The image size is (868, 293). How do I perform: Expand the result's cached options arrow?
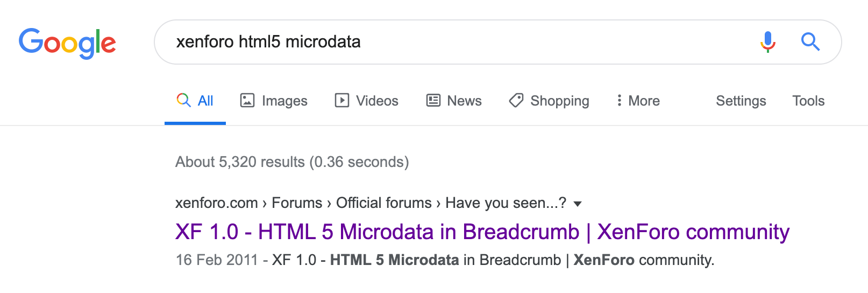578,204
